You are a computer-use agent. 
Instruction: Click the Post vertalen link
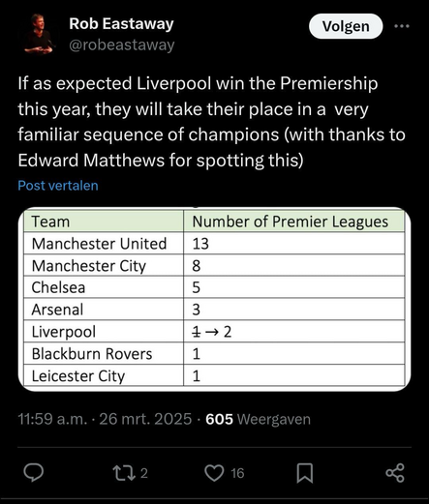(x=58, y=186)
